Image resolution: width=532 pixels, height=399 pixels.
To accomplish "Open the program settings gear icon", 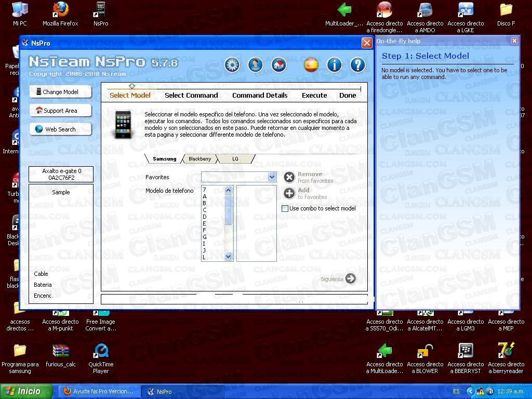I will 232,65.
